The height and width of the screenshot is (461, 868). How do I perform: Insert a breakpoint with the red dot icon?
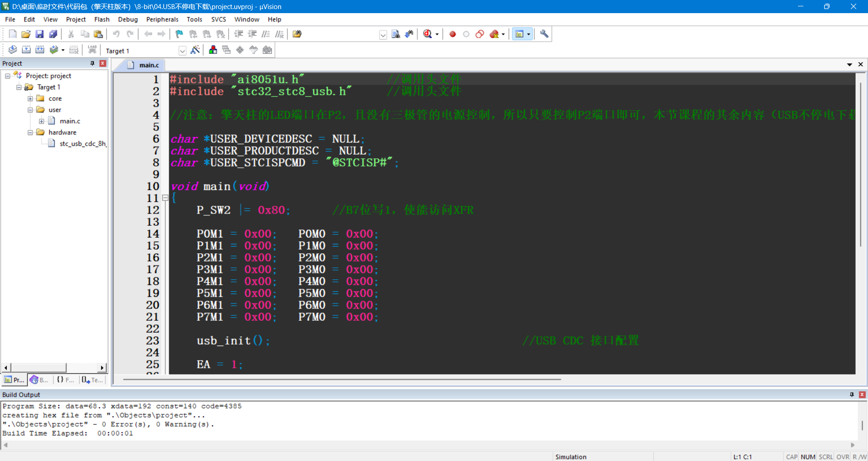[x=453, y=34]
